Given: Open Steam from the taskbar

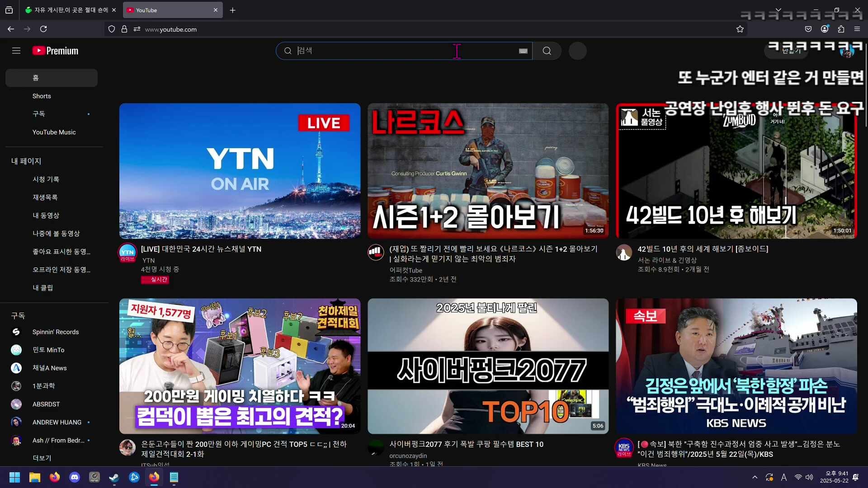Looking at the screenshot, I should coord(114,477).
